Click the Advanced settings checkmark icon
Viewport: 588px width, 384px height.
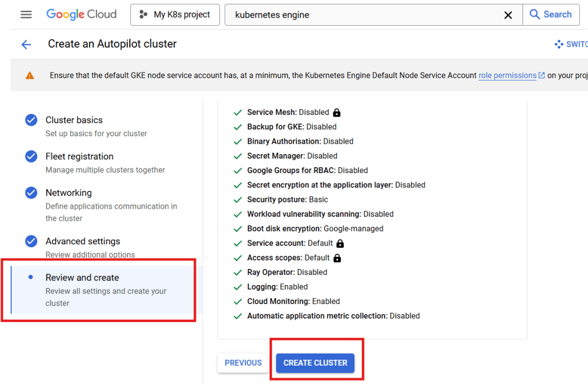click(31, 241)
